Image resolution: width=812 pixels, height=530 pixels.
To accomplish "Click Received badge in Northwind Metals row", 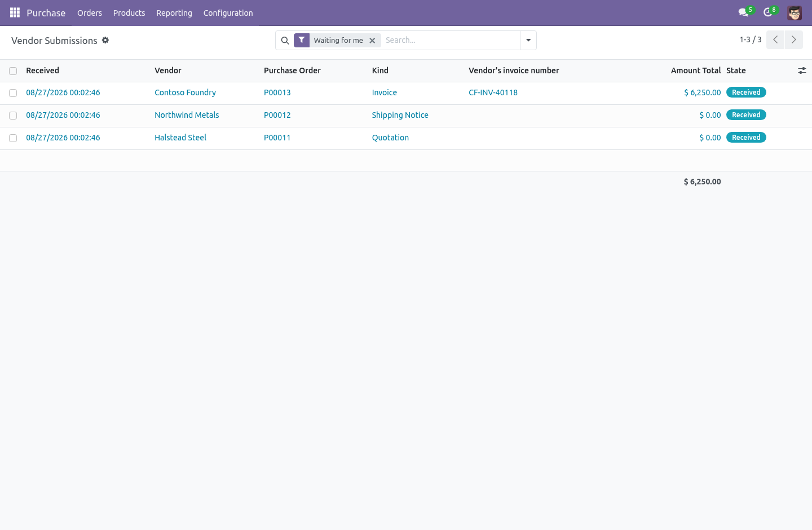I will 746,115.
